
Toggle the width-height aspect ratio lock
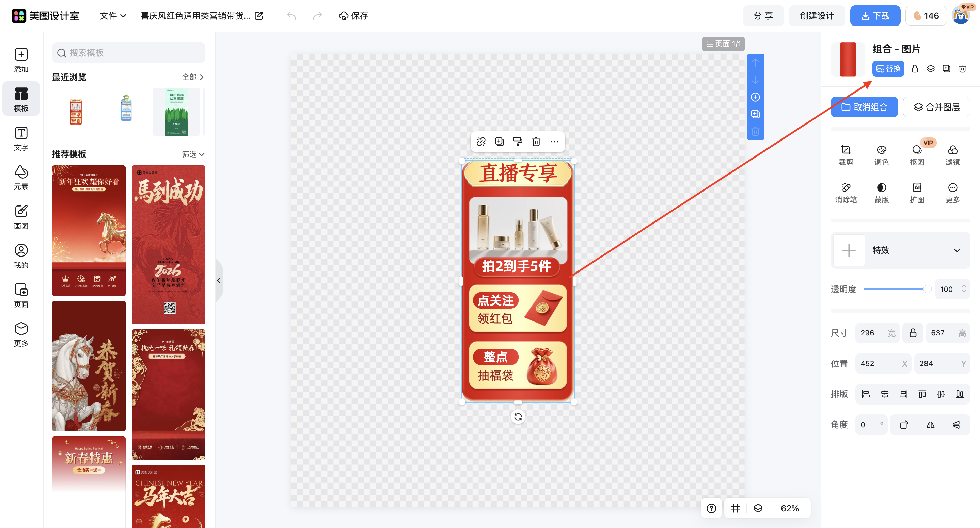tap(913, 333)
